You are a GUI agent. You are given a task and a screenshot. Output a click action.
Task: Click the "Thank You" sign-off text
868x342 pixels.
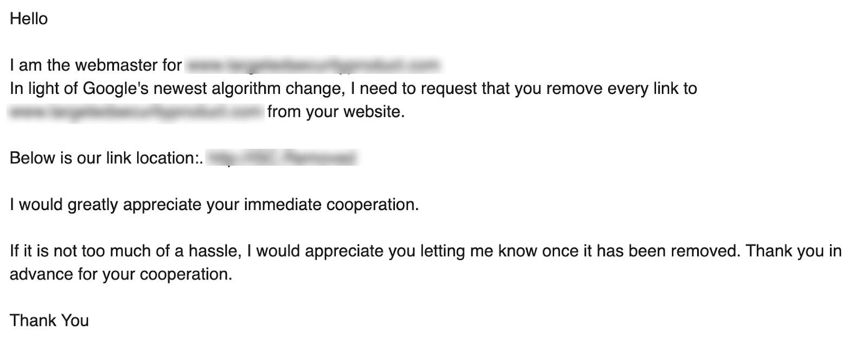[49, 321]
